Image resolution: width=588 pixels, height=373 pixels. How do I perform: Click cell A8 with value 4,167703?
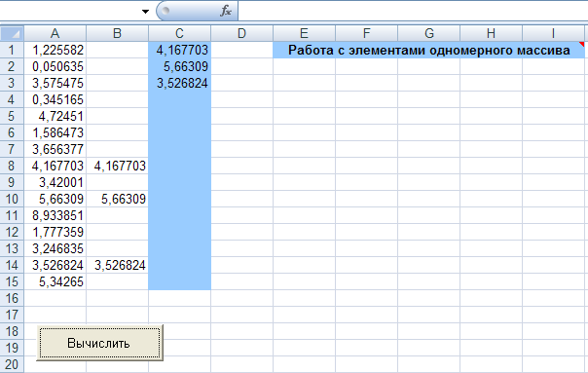coord(55,166)
